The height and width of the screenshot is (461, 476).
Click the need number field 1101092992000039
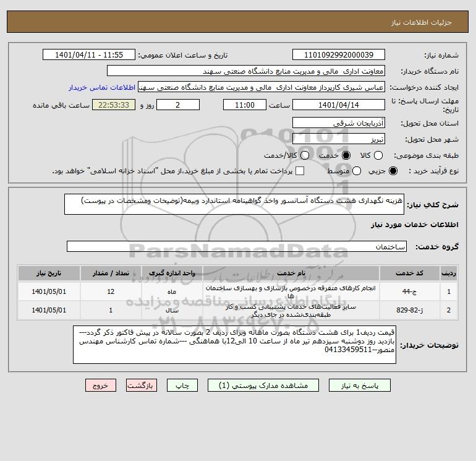click(x=339, y=54)
